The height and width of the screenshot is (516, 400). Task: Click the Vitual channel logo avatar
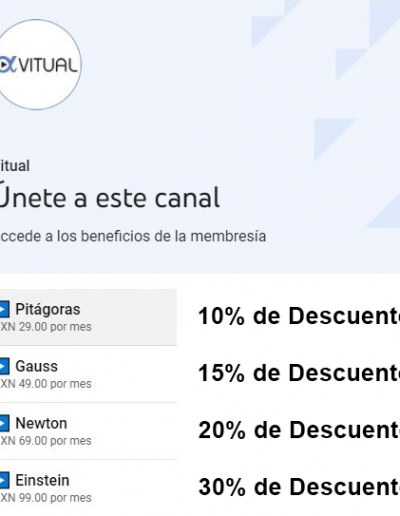coord(38,64)
